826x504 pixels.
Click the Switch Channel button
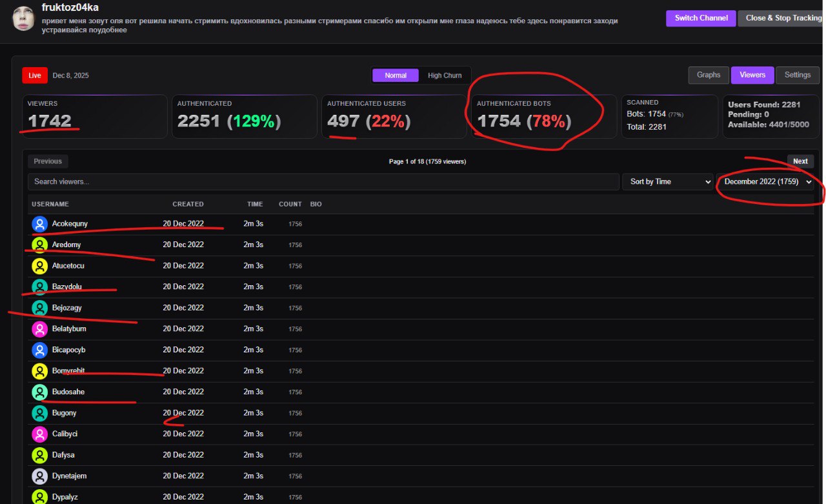coord(701,18)
